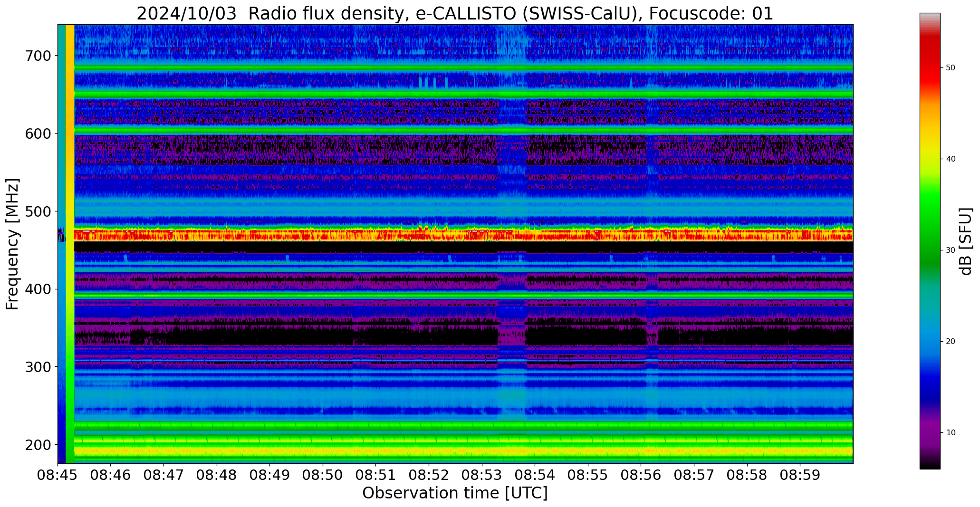Click the 400 frequency tick label
980x507 pixels.
38,289
